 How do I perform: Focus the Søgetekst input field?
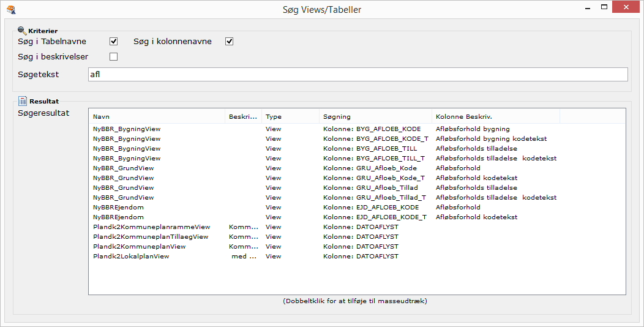(x=358, y=75)
